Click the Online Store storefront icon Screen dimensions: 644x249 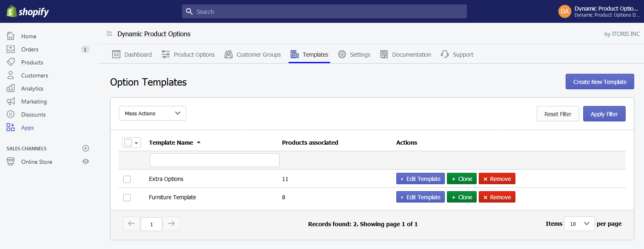coord(11,161)
